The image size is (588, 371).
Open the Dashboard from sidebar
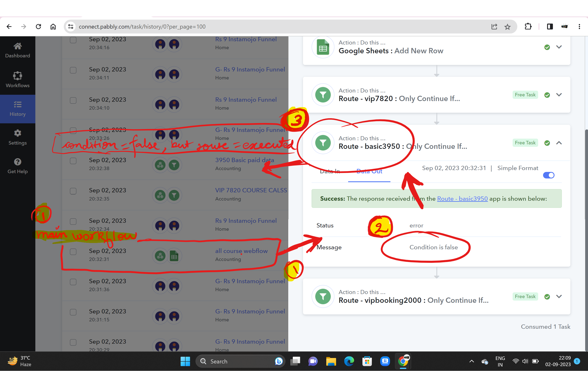click(x=18, y=50)
